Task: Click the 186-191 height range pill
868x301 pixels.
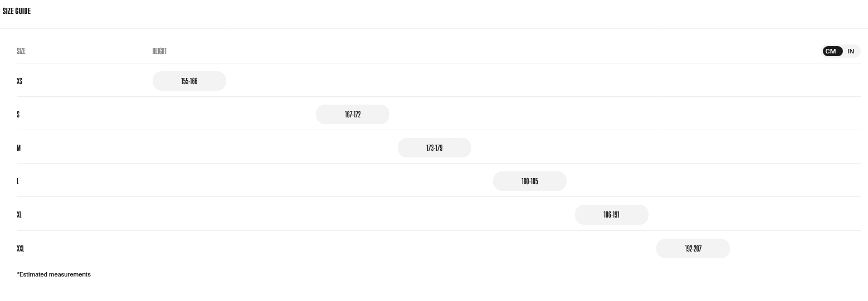Action: tap(612, 215)
